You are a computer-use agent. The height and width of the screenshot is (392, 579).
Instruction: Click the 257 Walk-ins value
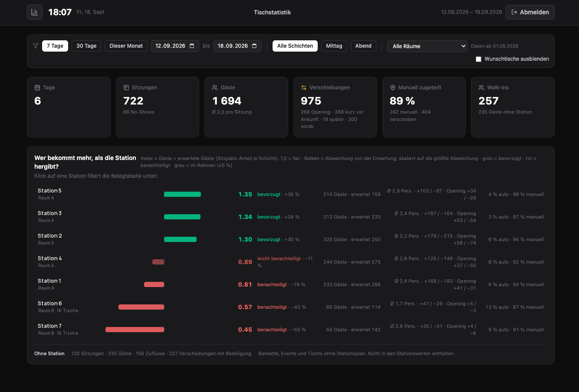point(489,101)
